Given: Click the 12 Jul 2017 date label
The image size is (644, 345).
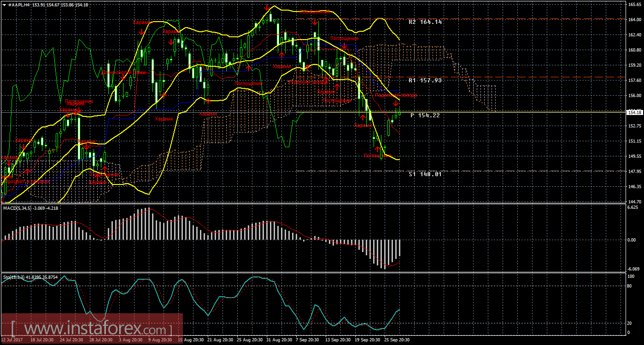Looking at the screenshot, I should [x=12, y=340].
